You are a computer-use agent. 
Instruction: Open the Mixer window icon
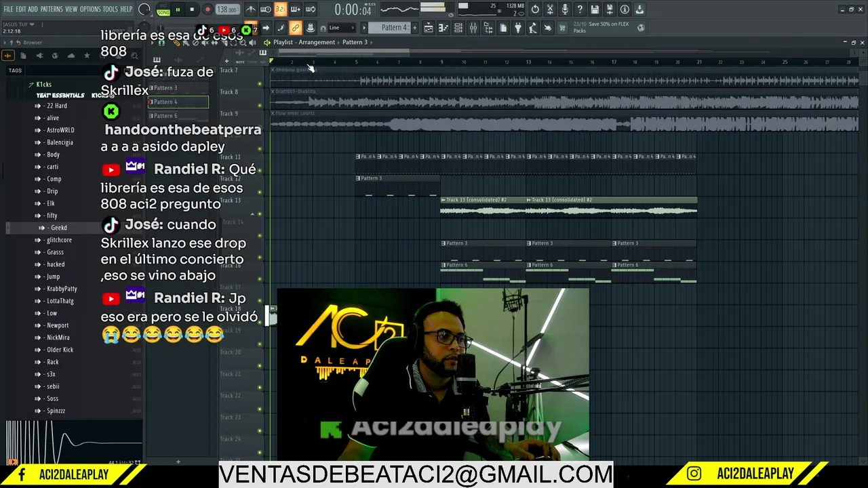pyautogui.click(x=473, y=28)
